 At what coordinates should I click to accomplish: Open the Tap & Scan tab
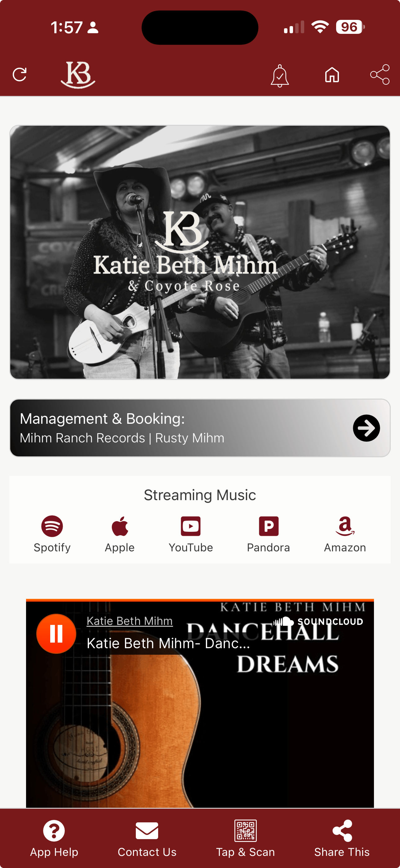point(246,839)
